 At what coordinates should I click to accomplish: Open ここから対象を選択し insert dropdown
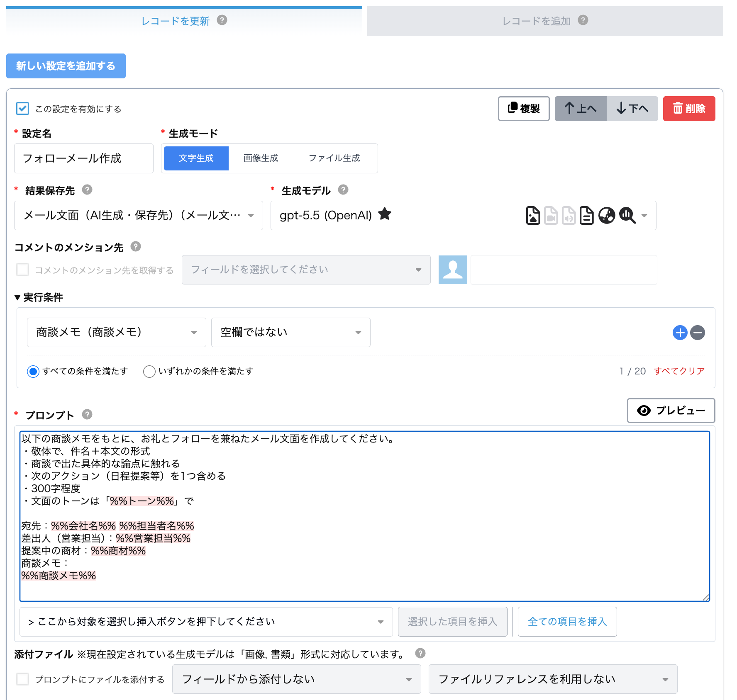point(206,622)
